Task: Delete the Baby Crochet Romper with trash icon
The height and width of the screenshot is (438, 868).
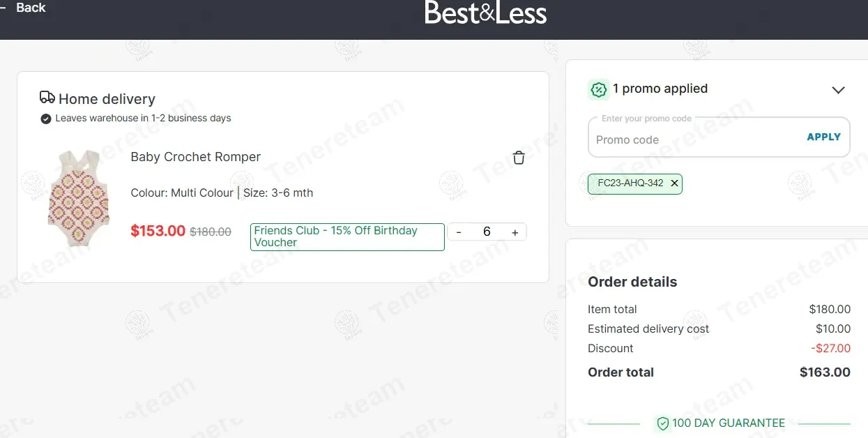Action: pos(519,158)
